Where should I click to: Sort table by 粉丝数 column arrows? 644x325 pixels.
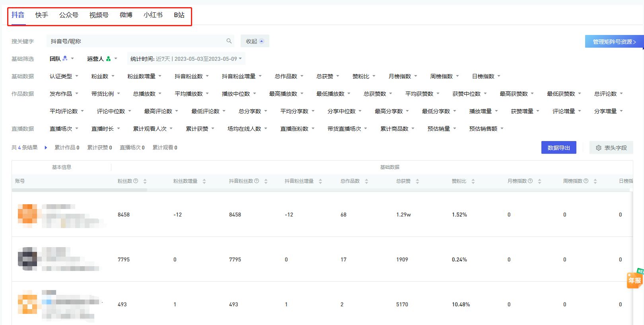click(x=145, y=181)
